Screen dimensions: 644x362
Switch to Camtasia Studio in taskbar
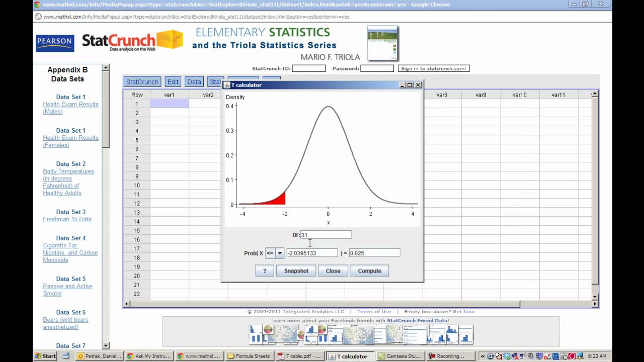(399, 356)
